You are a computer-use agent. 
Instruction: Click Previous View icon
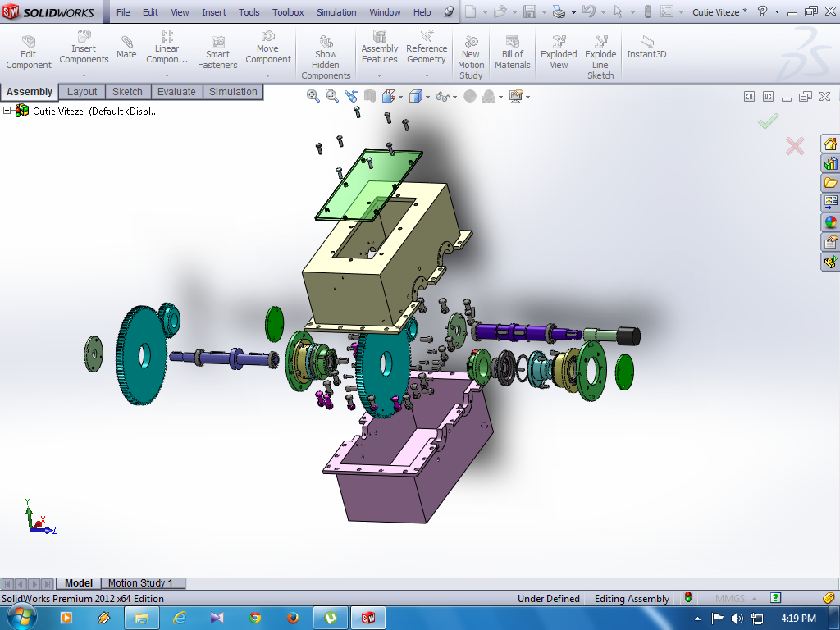351,97
